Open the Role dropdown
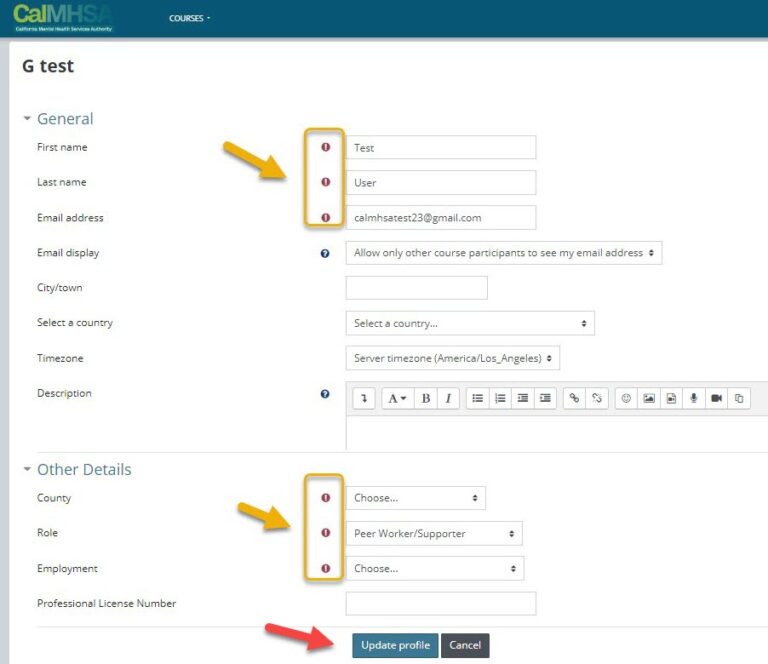Viewport: 768px width, 664px height. [x=434, y=533]
